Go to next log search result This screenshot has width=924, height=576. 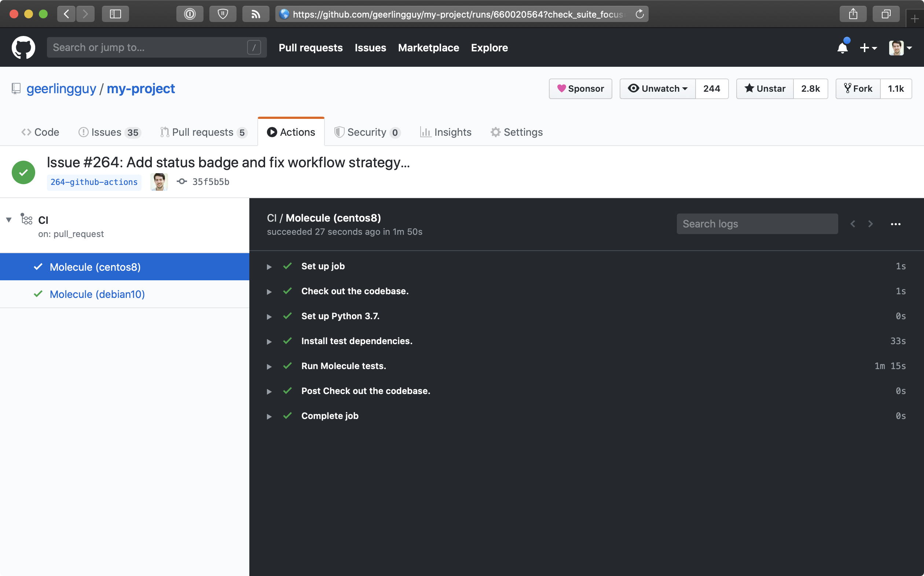pyautogui.click(x=870, y=224)
